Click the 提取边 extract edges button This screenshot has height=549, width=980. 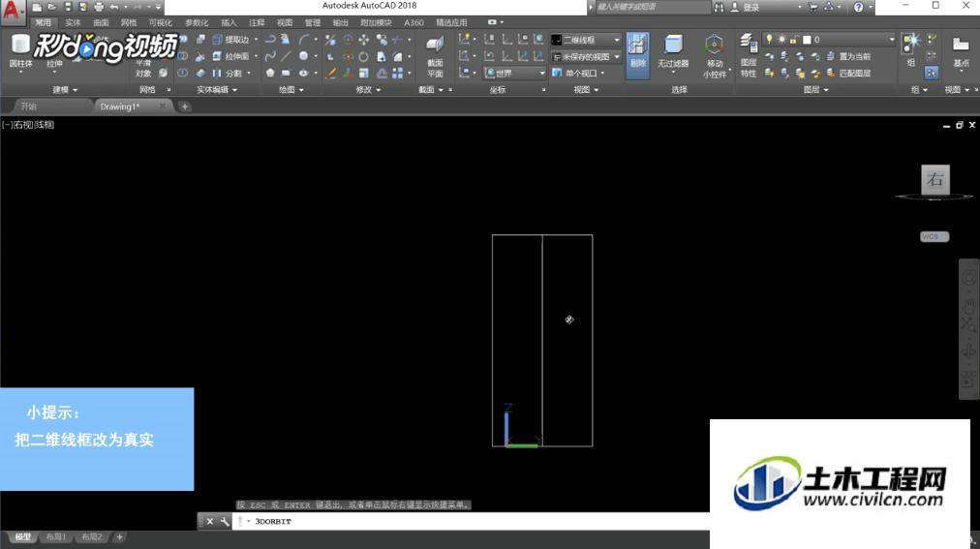pos(231,40)
